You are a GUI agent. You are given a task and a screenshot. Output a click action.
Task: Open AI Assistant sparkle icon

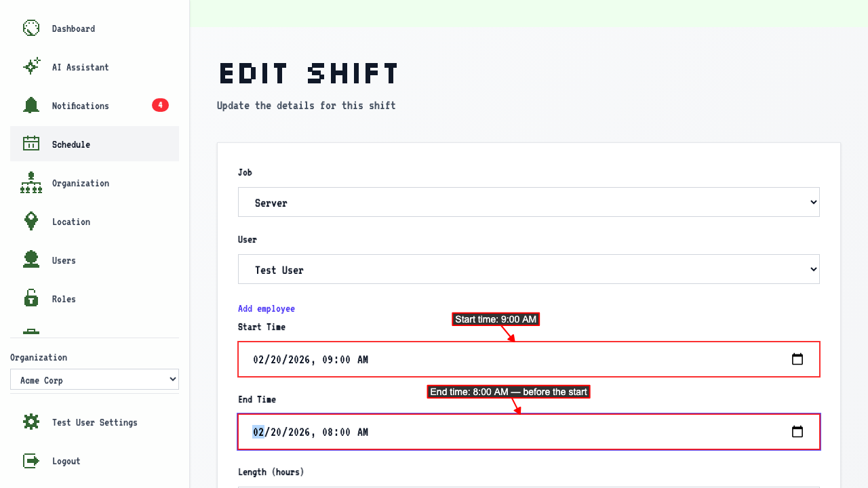click(x=31, y=66)
